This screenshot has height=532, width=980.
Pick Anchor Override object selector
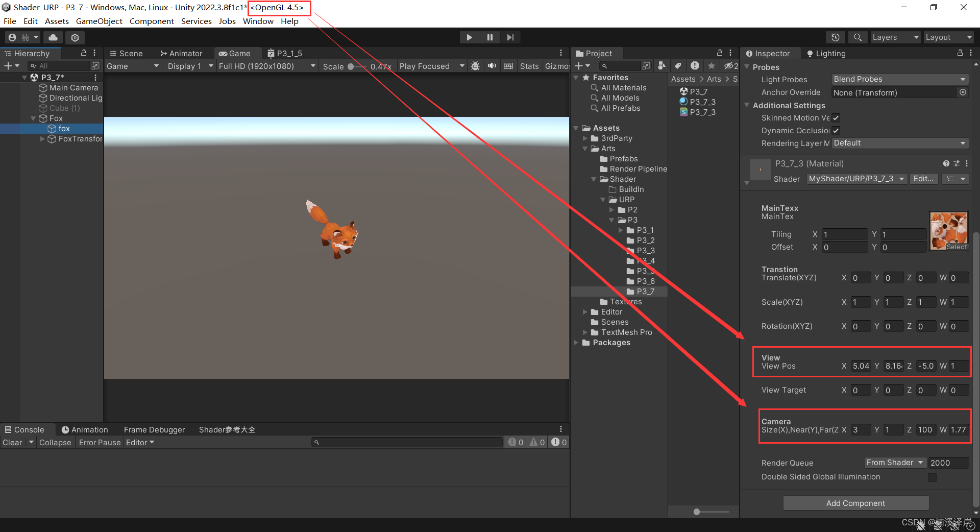pos(963,92)
